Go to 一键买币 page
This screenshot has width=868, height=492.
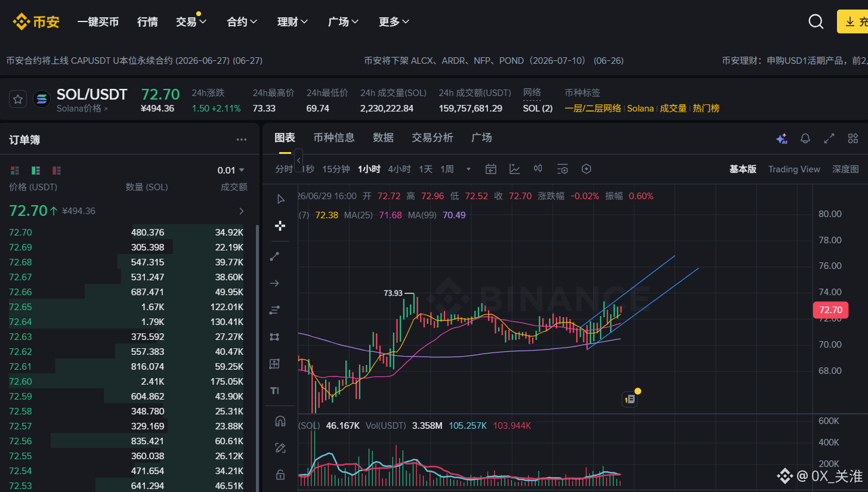98,22
